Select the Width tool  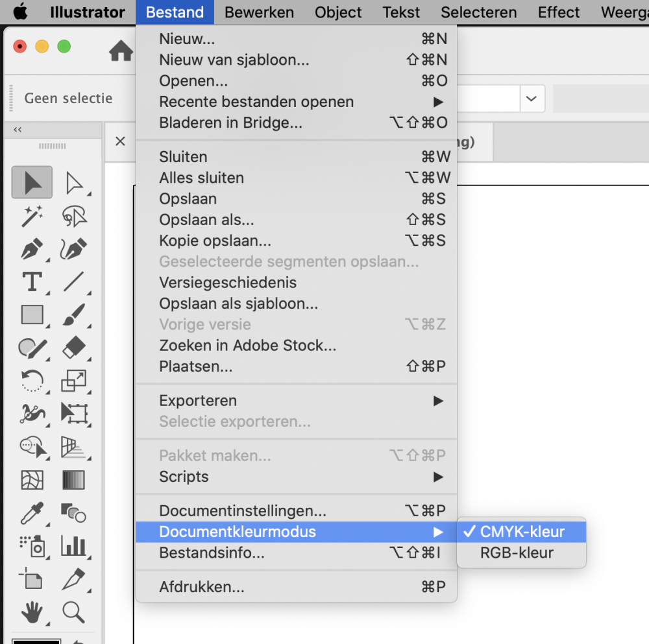coord(32,414)
